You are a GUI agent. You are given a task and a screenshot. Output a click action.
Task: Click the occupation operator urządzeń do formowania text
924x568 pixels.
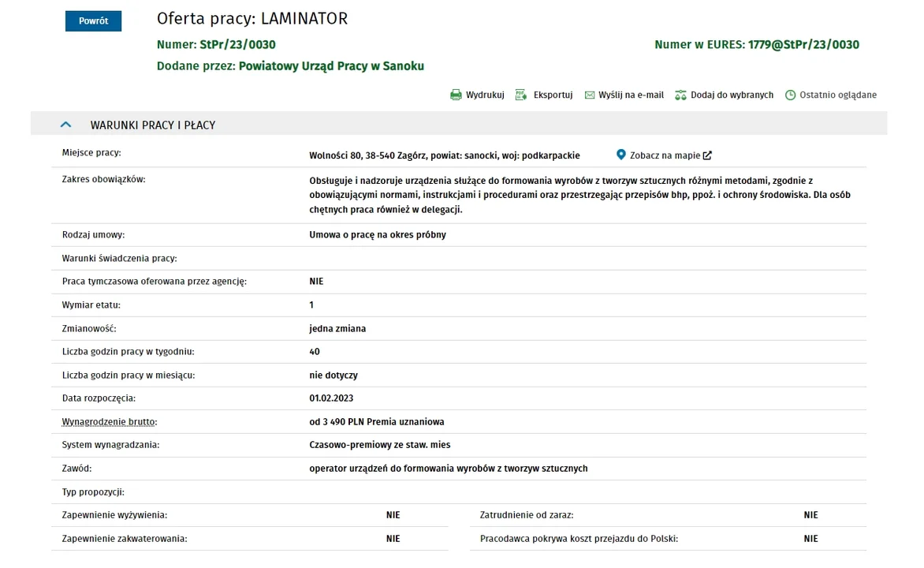point(449,469)
